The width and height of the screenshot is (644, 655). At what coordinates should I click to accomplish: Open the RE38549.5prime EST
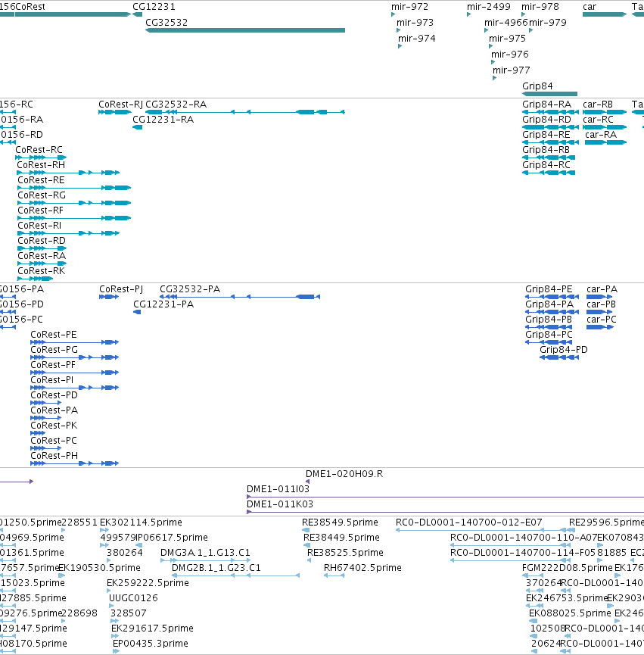click(306, 530)
